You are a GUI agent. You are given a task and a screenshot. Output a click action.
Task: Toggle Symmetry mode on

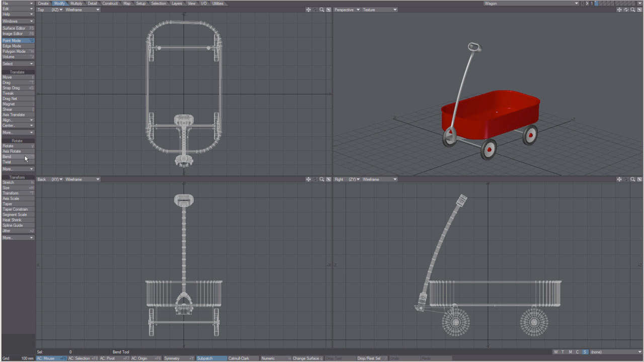point(172,358)
